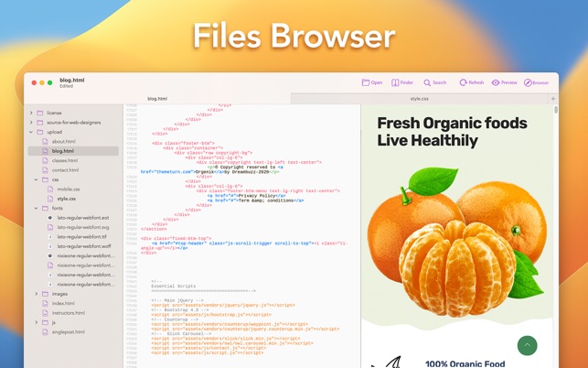Click the Open button label
Viewport: 588px width, 368px height.
click(x=377, y=82)
